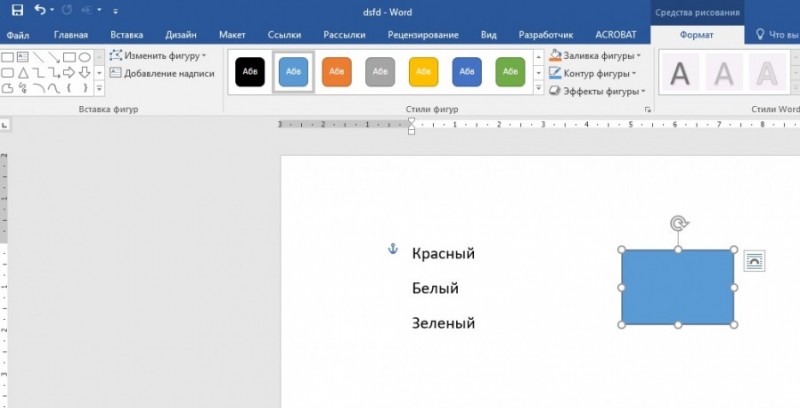Switch to the Ссылки tab
800x408 pixels.
[x=284, y=35]
